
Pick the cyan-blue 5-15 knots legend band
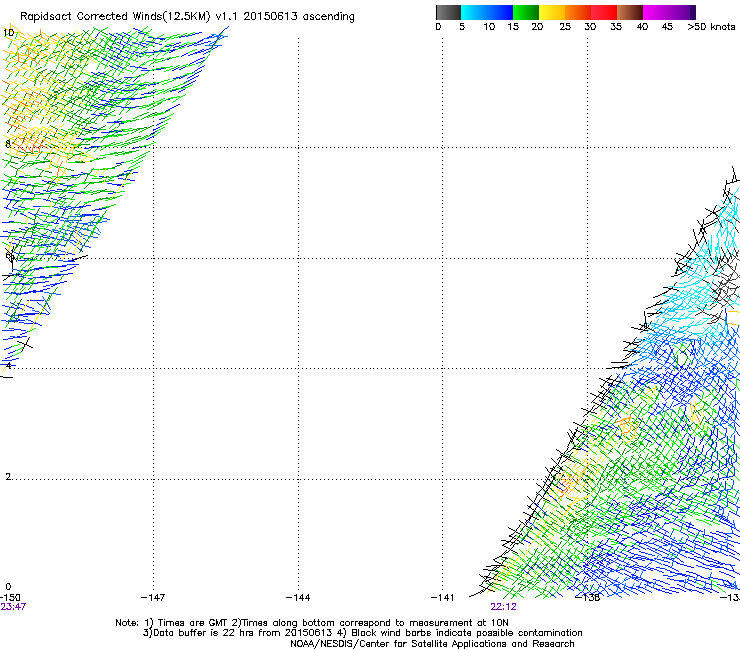[x=487, y=12]
